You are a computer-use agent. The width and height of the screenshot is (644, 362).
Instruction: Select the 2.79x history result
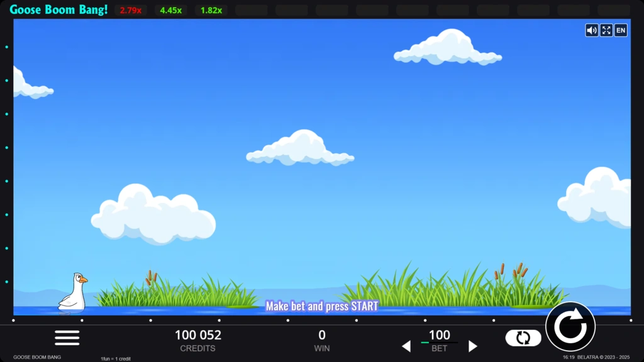coord(131,10)
